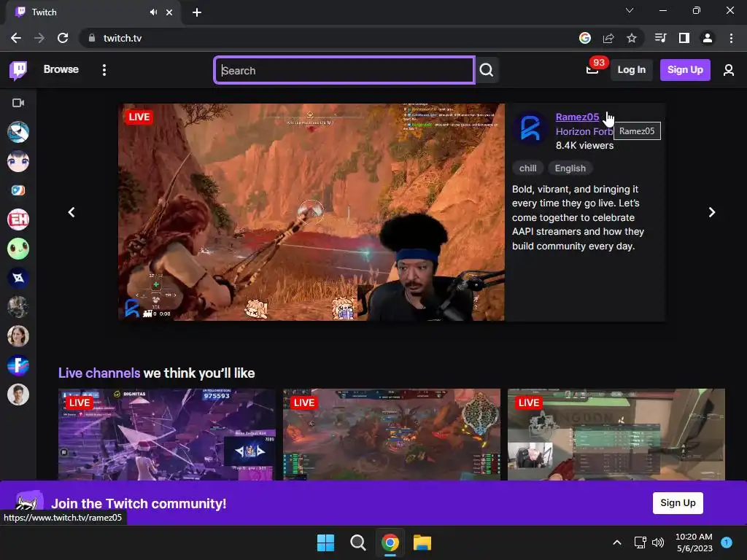
Task: Open the Twitch home logo
Action: point(18,70)
